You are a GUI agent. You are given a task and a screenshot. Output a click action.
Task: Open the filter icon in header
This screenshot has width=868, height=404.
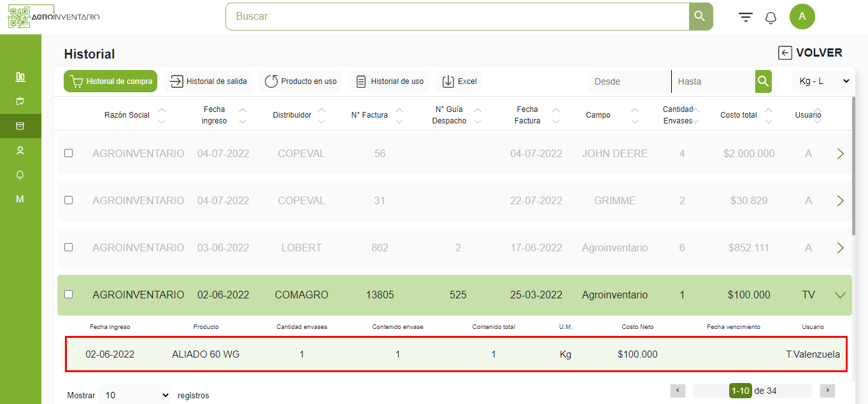745,17
